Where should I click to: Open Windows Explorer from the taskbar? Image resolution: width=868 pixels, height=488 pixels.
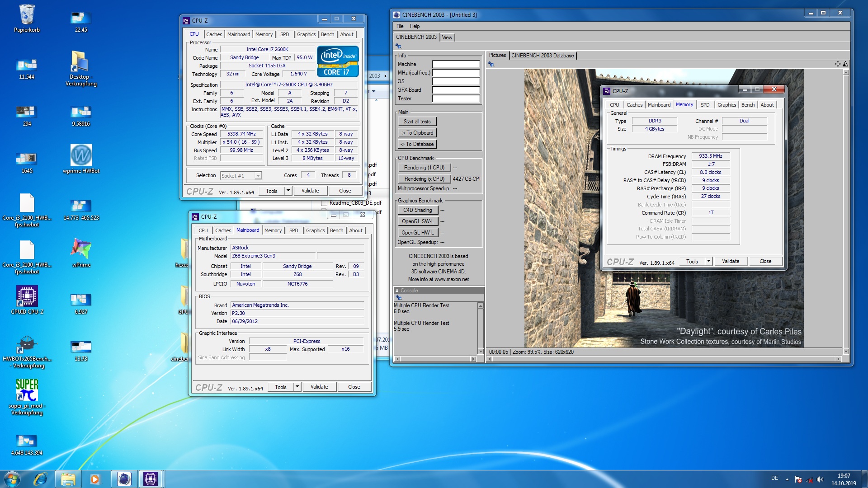tap(68, 479)
